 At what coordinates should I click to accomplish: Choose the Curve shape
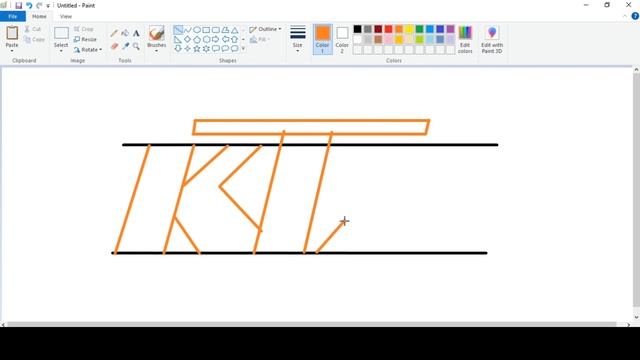(x=187, y=30)
